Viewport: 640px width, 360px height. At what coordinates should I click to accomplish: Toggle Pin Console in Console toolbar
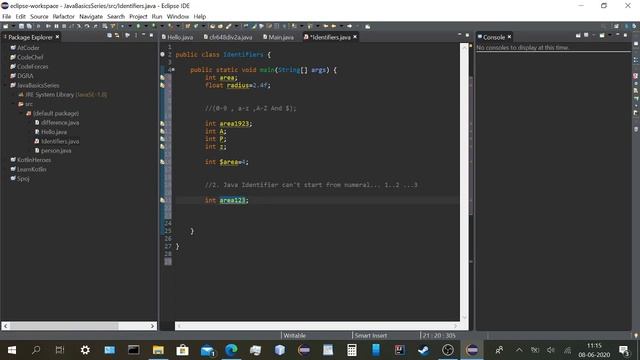pyautogui.click(x=578, y=36)
